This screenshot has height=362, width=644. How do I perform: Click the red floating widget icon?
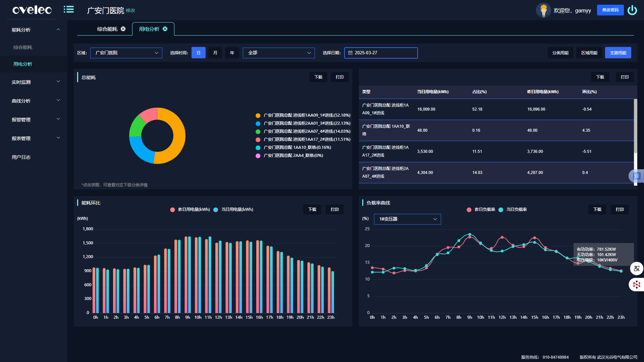[x=637, y=285]
